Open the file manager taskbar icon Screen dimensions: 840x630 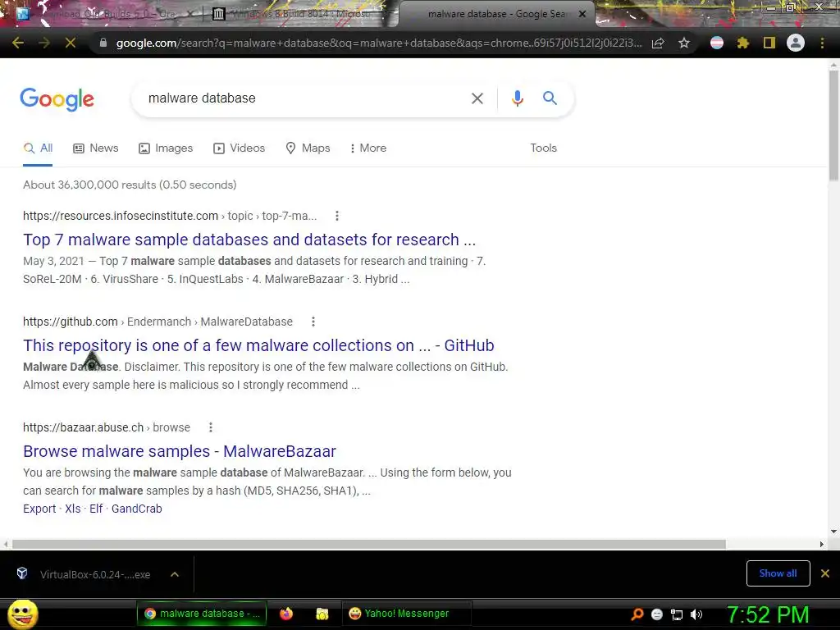(322, 614)
